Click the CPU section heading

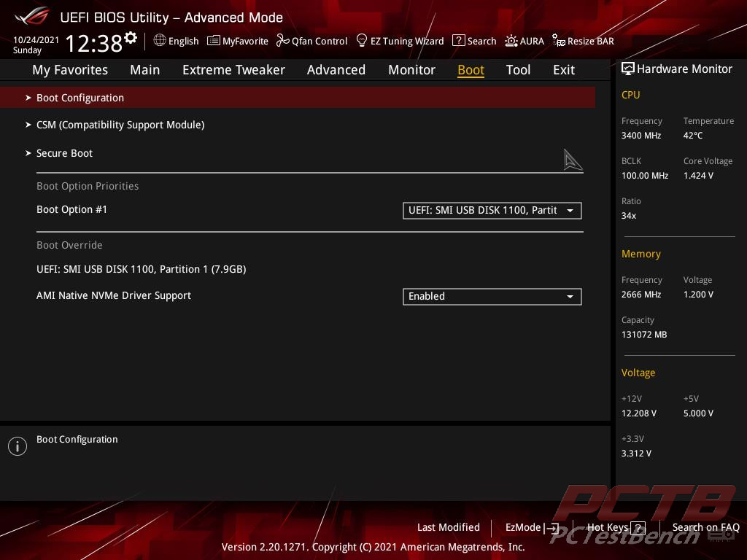pyautogui.click(x=631, y=95)
